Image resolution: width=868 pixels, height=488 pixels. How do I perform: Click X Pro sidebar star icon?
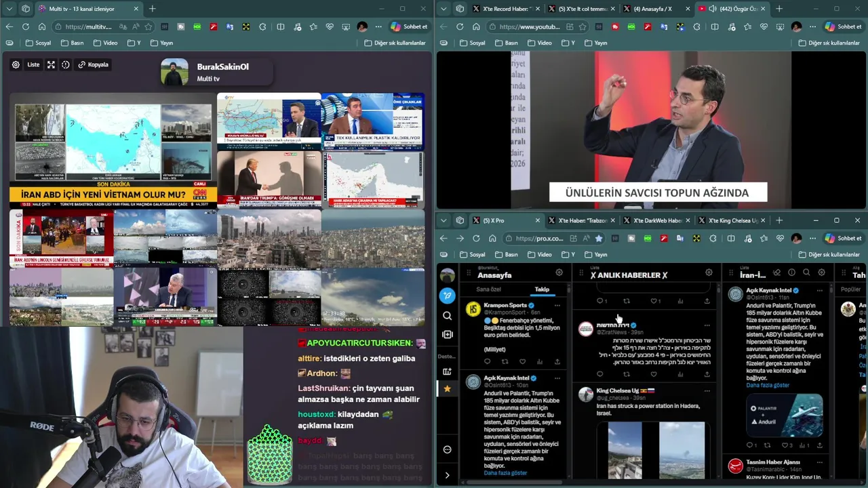click(x=447, y=388)
